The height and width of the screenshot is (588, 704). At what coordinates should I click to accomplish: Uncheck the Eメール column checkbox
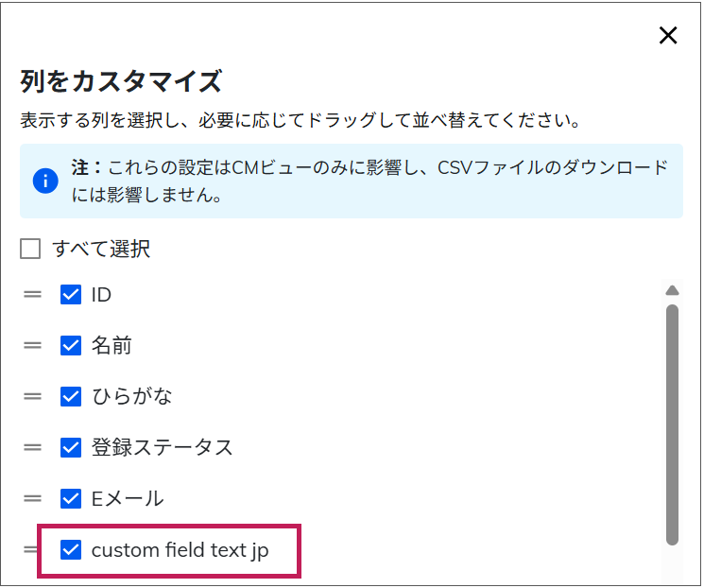(x=71, y=498)
